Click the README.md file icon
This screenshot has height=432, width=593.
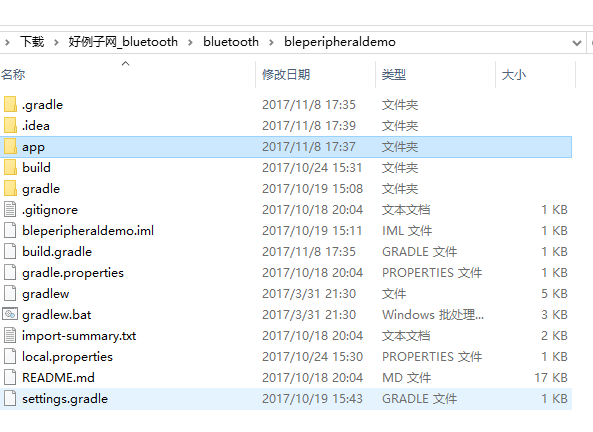point(10,377)
